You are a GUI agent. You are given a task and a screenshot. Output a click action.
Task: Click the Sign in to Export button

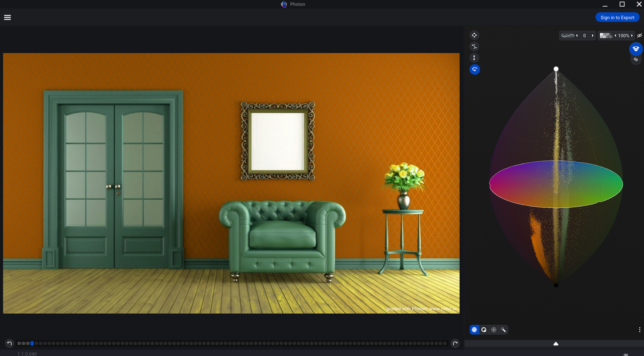(617, 18)
